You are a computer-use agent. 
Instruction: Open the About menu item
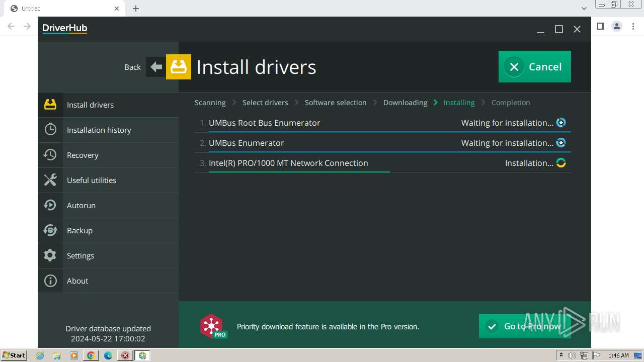[x=108, y=281]
